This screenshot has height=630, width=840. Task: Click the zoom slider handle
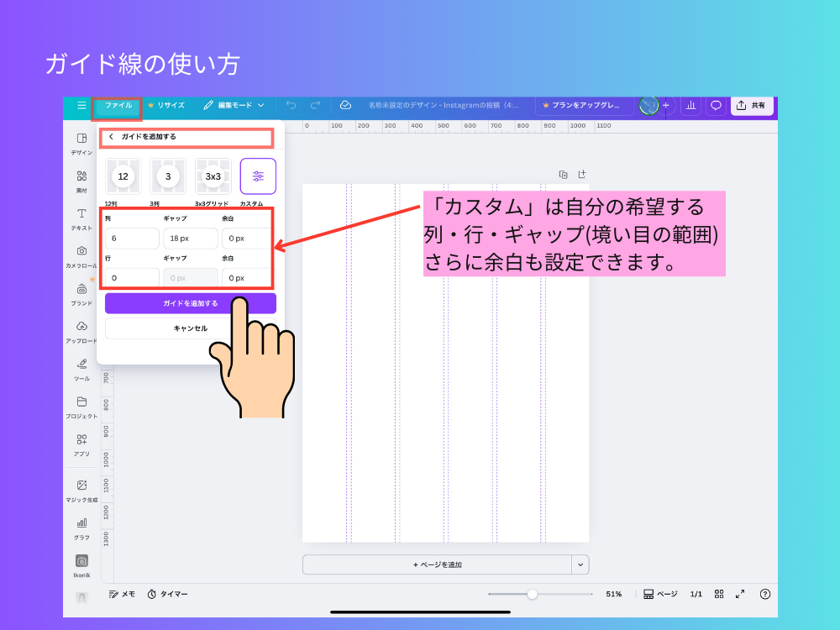(532, 594)
